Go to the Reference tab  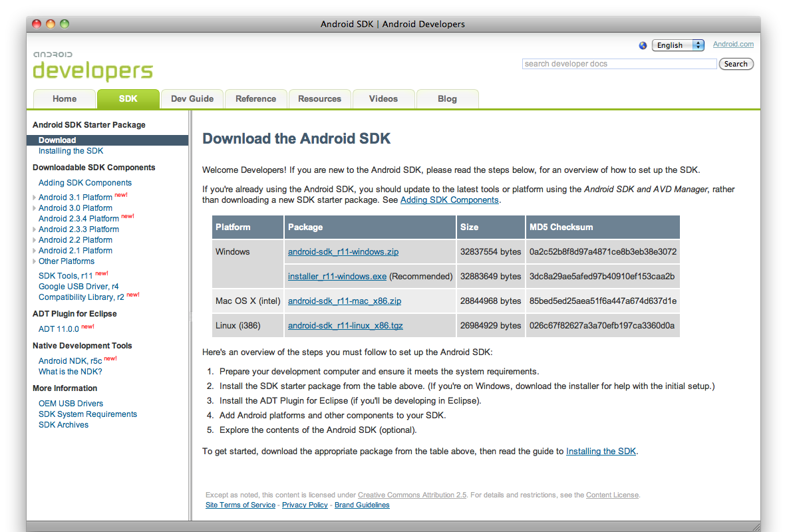click(256, 99)
